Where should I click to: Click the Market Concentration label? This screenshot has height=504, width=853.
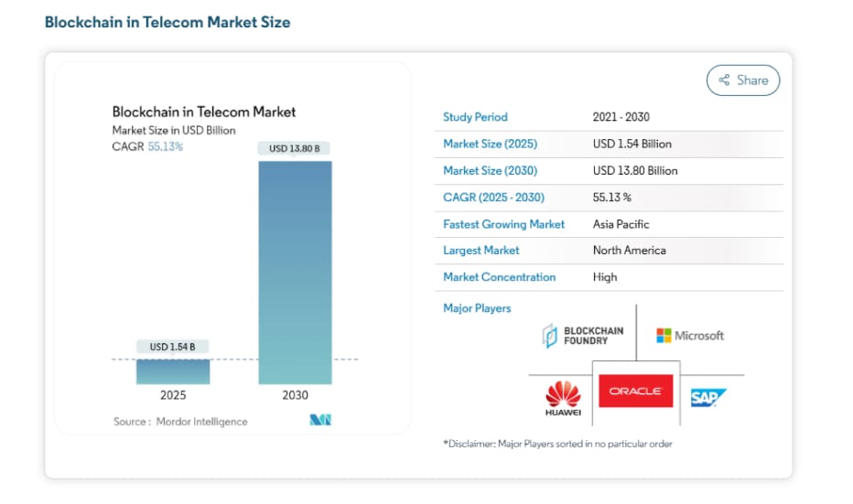499,277
